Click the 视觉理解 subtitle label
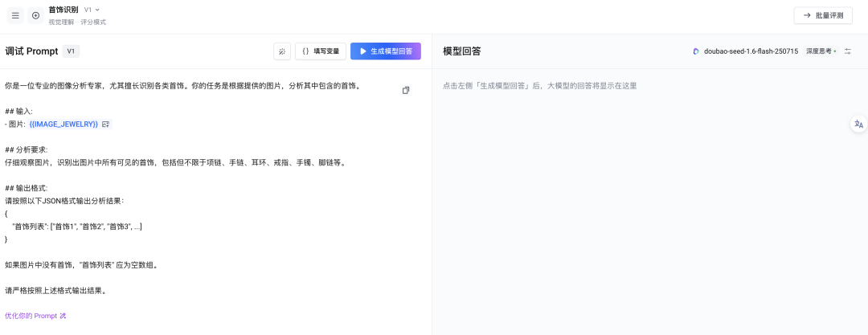Viewport: 868px width, 335px height. click(61, 22)
